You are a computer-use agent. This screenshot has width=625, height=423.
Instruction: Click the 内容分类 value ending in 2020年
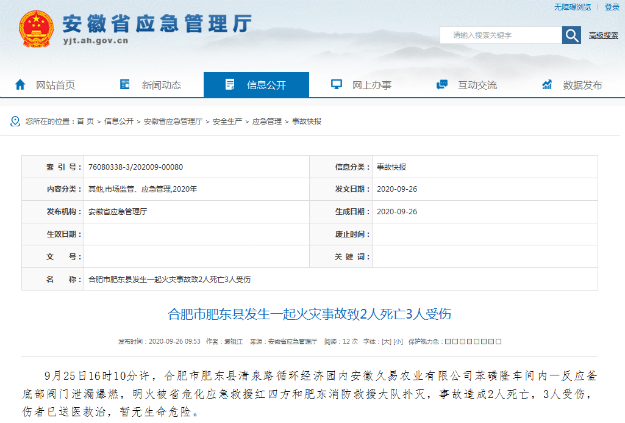click(x=142, y=189)
